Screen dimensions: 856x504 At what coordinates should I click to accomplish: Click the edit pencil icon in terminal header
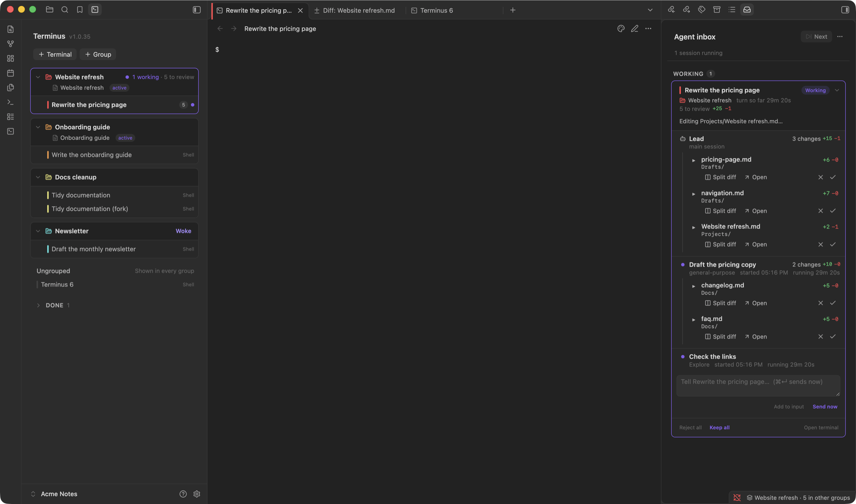(635, 29)
